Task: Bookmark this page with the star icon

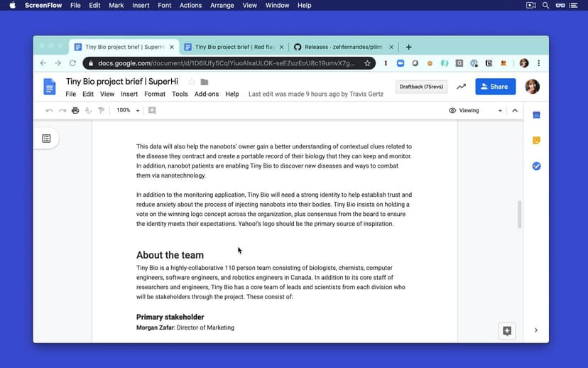Action: (x=367, y=63)
